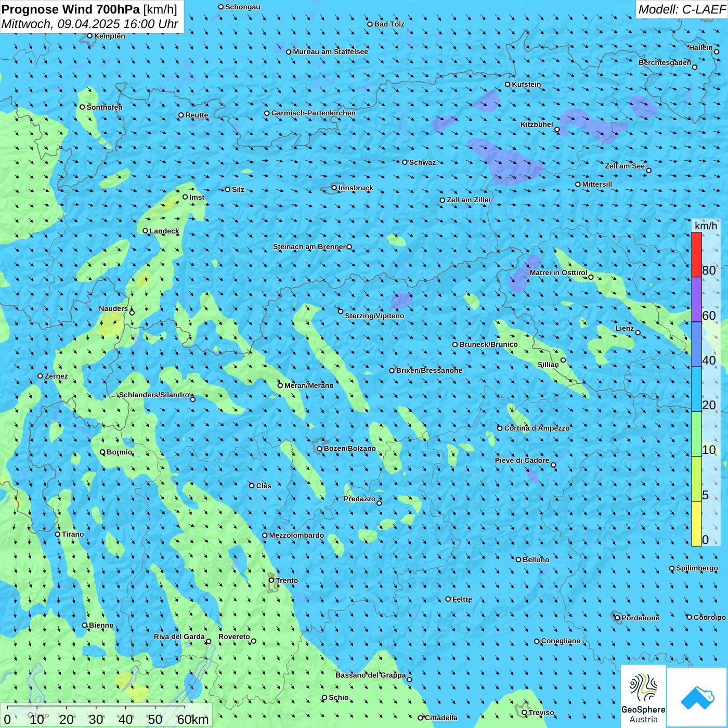This screenshot has width=728, height=728.
Task: Click the 'Prognose Wind 700hPa' map title
Action: [x=71, y=9]
